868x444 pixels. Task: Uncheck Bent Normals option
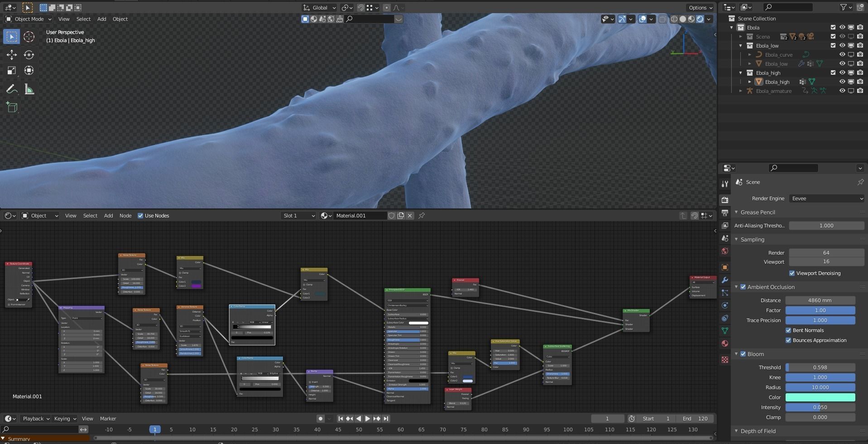pyautogui.click(x=788, y=330)
